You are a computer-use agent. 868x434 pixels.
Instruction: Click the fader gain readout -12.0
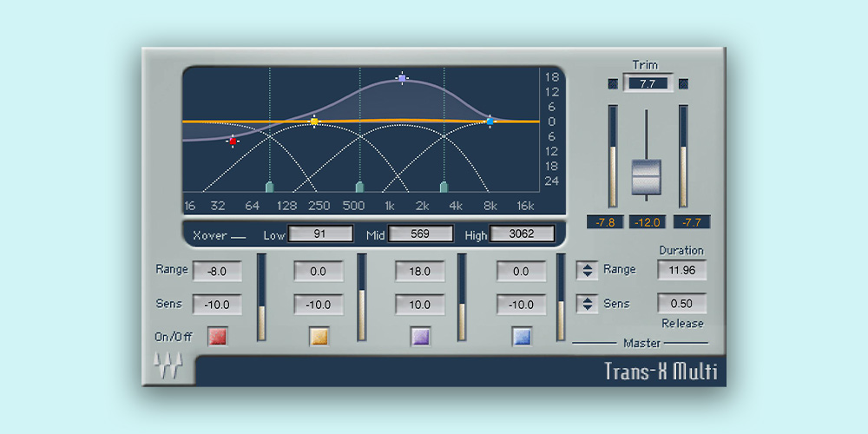tap(648, 222)
